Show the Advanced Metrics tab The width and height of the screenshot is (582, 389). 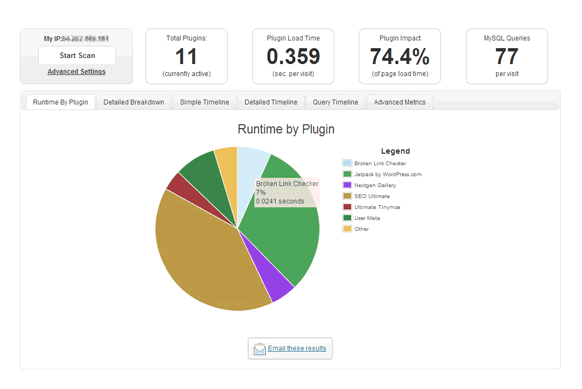click(400, 102)
